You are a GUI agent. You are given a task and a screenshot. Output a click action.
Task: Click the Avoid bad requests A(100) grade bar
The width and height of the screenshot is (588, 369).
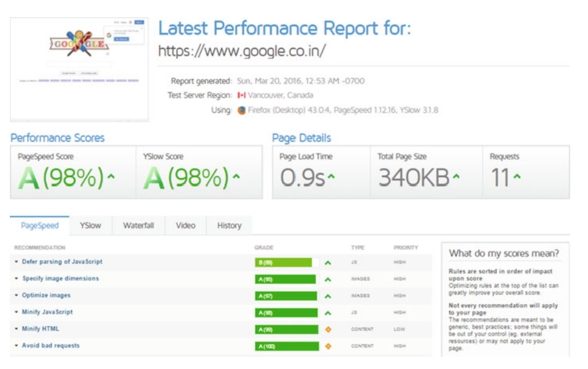pyautogui.click(x=287, y=346)
